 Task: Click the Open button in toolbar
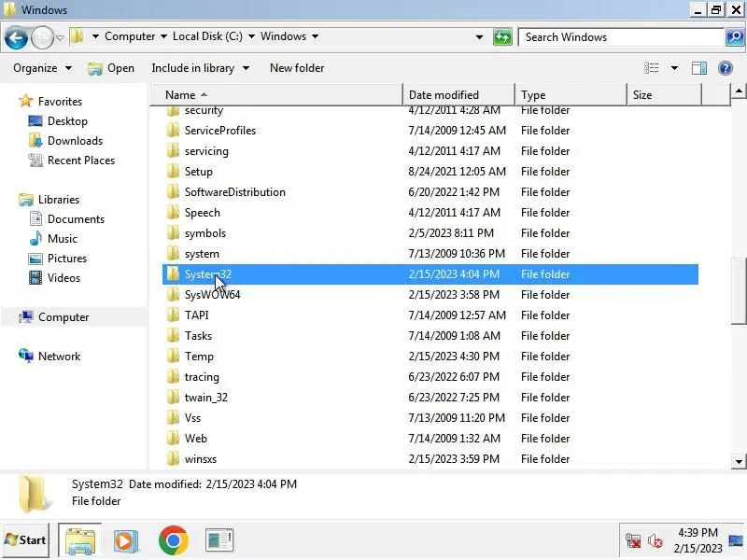point(111,68)
